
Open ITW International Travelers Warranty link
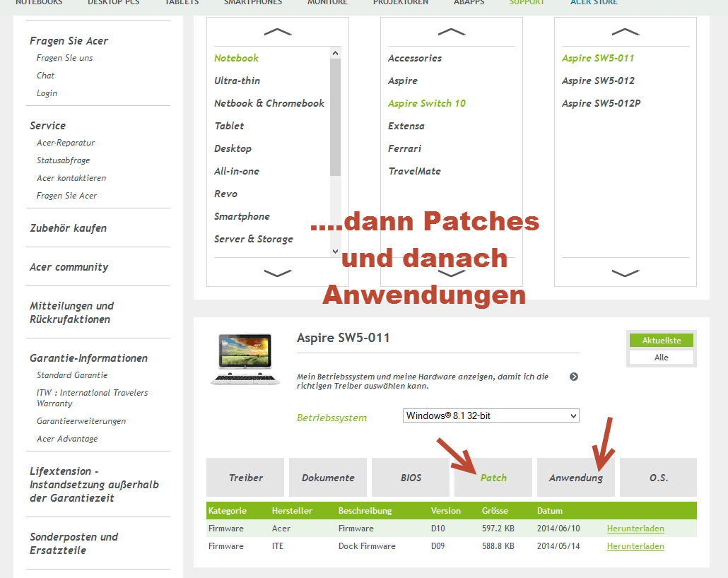92,398
